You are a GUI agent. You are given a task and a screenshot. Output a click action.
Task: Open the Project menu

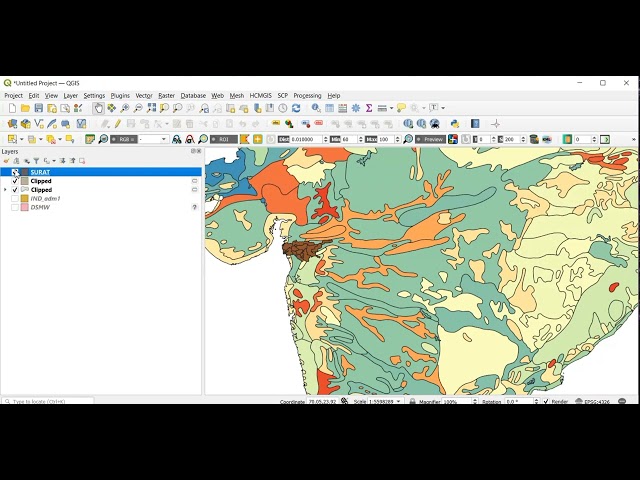point(13,96)
